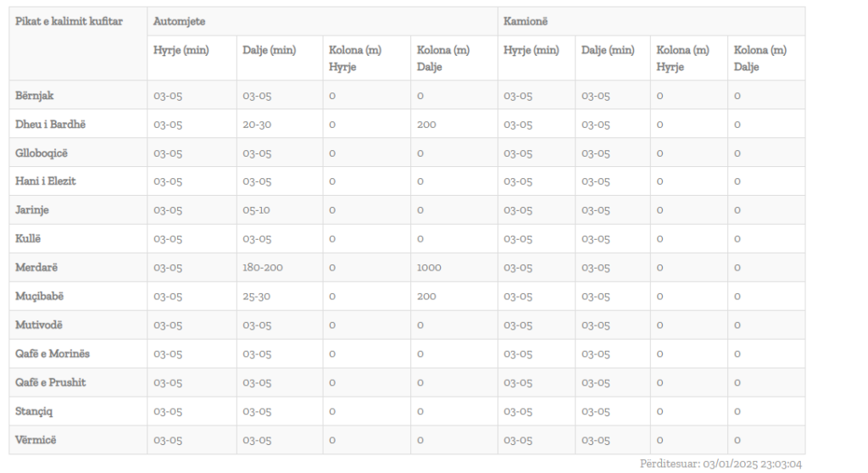This screenshot has width=868, height=473.
Task: Select the Qafë e Morinës row name
Action: (53, 353)
